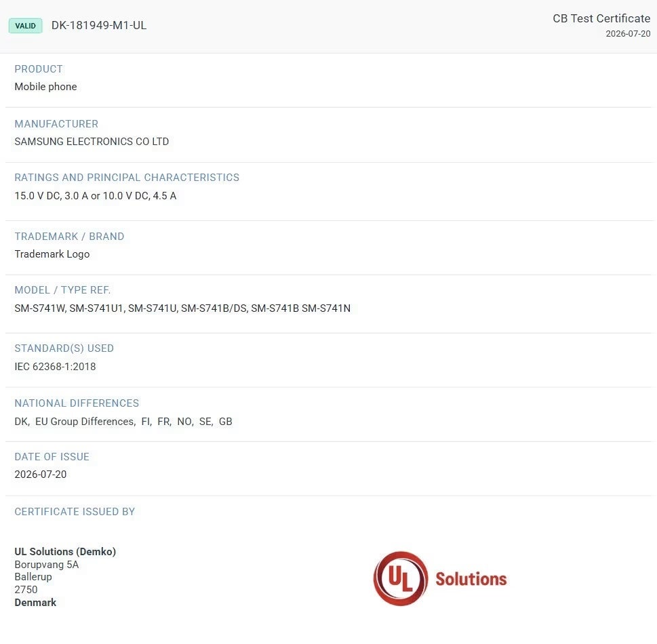Select the date of issue value 2026-07-20
Viewport: 657px width, 644px height.
coord(41,475)
